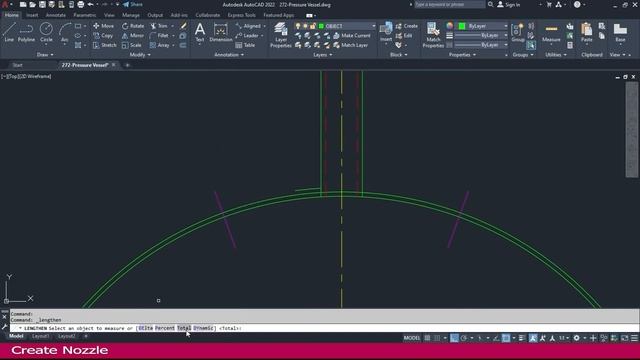Toggle clean screen in status bar
Screen dimensions: 640x360
point(624,338)
